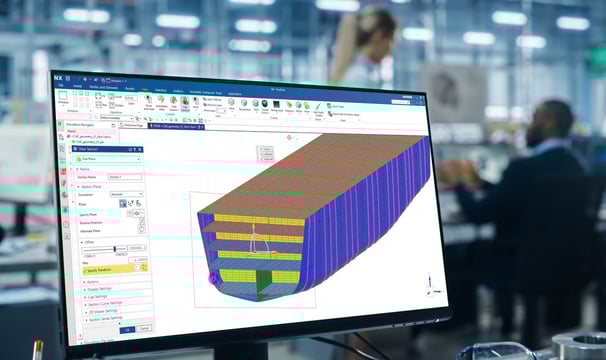
Task: Switch to the Results ribbon tab
Action: pyautogui.click(x=130, y=89)
